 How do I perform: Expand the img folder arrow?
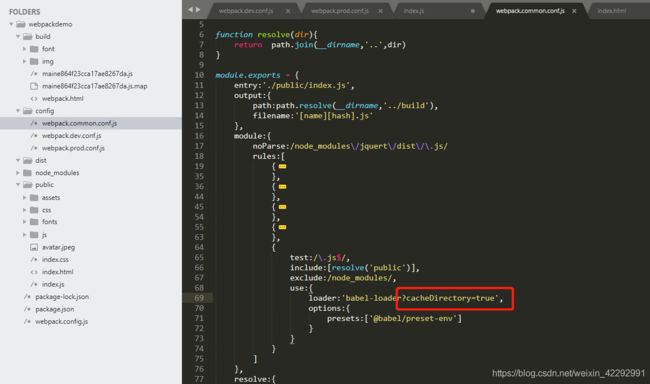click(24, 61)
